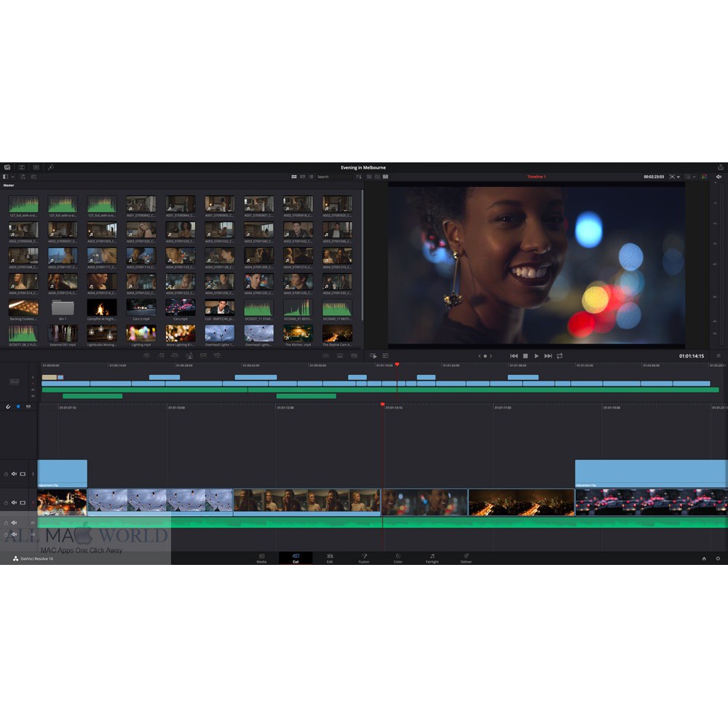Open project settings gear icon
Image resolution: width=728 pixels, height=728 pixels.
(x=718, y=558)
